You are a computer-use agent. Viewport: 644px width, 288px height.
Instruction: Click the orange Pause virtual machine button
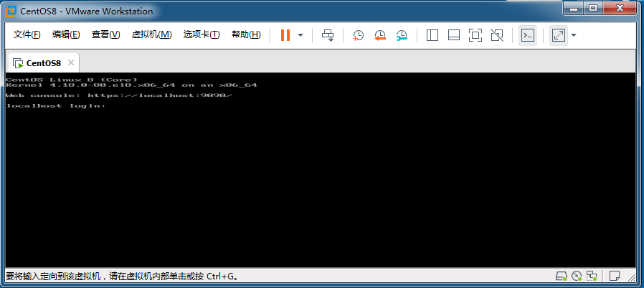pyautogui.click(x=285, y=35)
